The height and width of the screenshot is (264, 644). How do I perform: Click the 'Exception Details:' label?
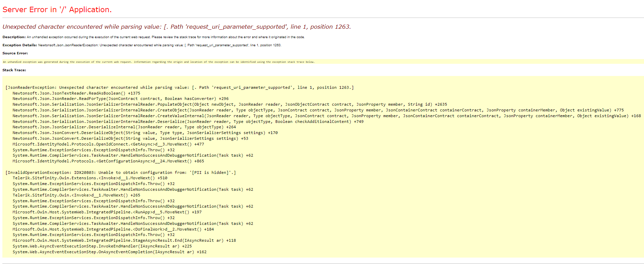20,45
